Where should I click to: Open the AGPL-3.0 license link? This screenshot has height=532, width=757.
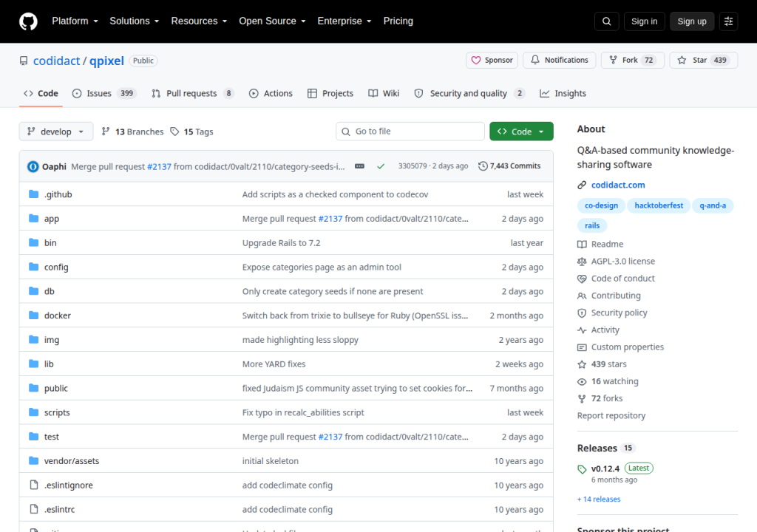pyautogui.click(x=622, y=261)
